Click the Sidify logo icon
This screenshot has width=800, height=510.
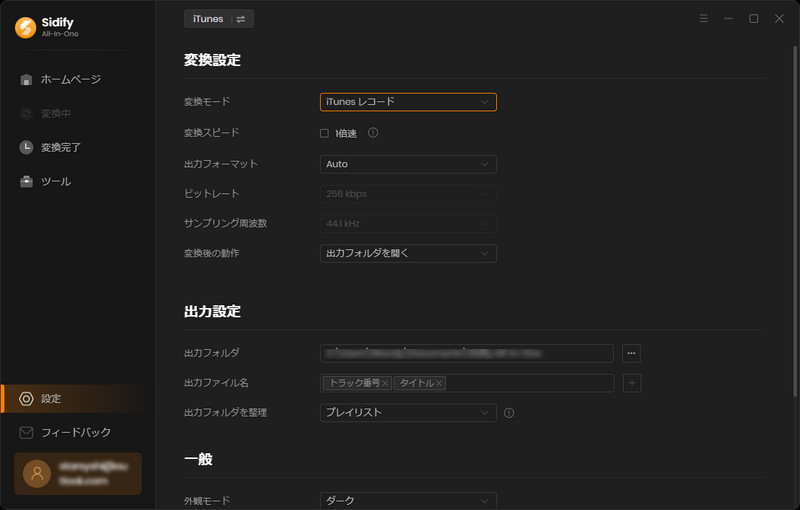(26, 28)
